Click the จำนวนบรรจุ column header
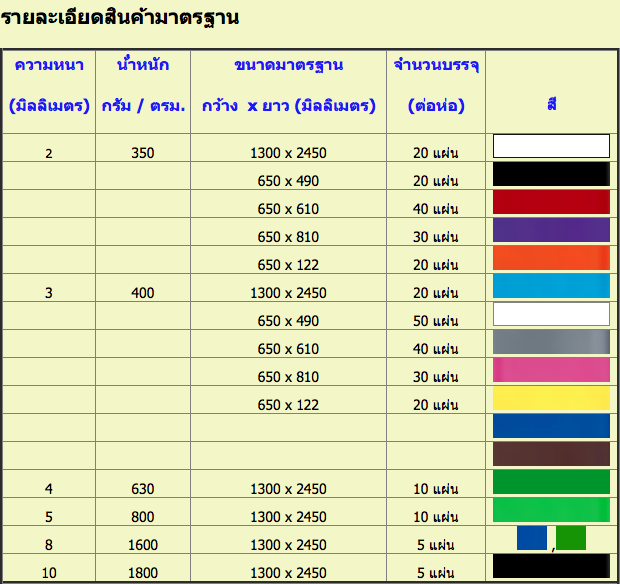The image size is (620, 584). [x=436, y=66]
